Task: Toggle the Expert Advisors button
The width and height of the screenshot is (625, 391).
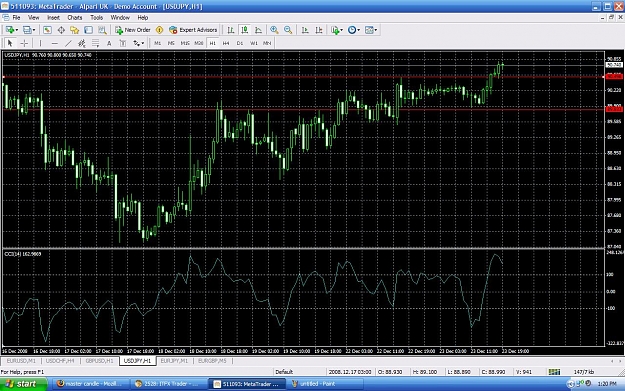Action: click(193, 30)
